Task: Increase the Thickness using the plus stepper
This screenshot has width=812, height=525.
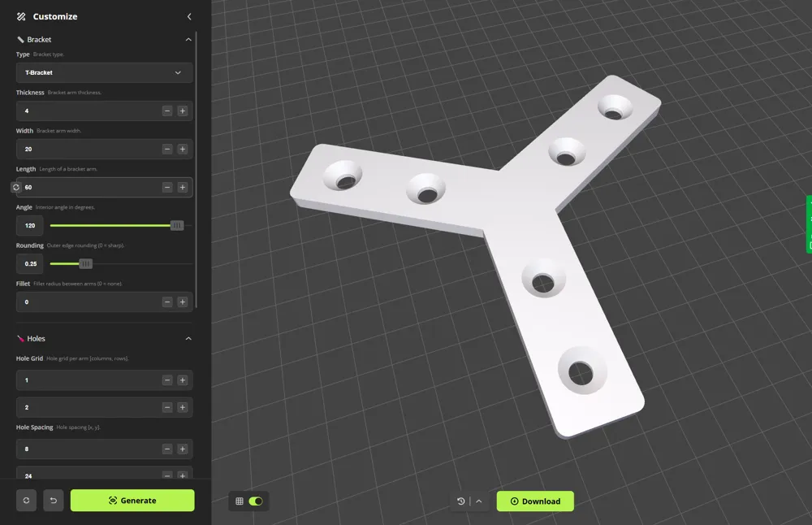Action: point(184,111)
